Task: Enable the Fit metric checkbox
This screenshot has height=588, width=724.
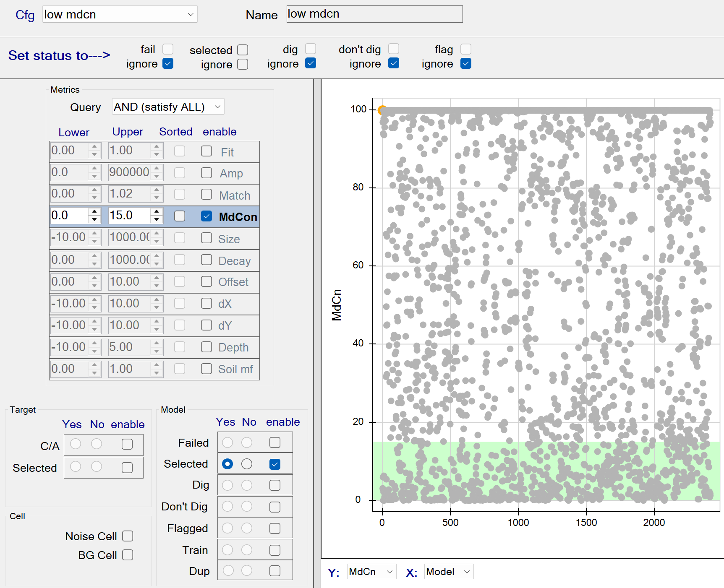Action: (x=206, y=151)
